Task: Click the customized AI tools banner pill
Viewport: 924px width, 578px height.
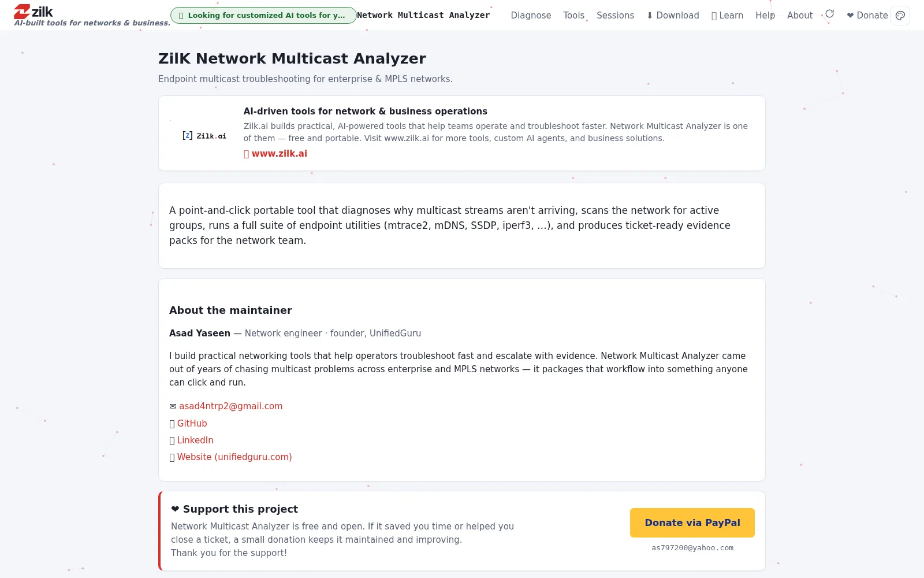Action: click(263, 16)
